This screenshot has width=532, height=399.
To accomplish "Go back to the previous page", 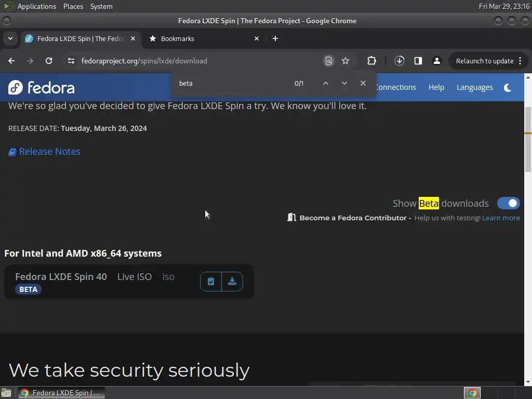I will 11,61.
